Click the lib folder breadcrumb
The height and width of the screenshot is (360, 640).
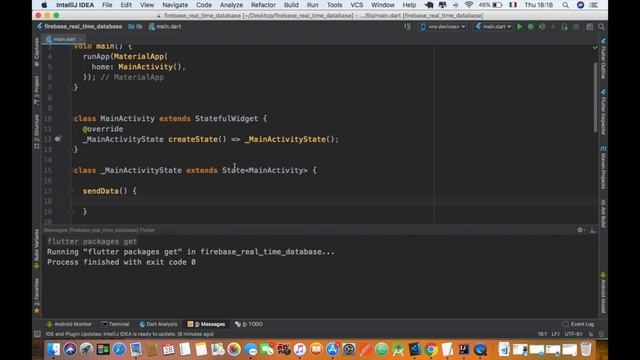click(x=136, y=27)
